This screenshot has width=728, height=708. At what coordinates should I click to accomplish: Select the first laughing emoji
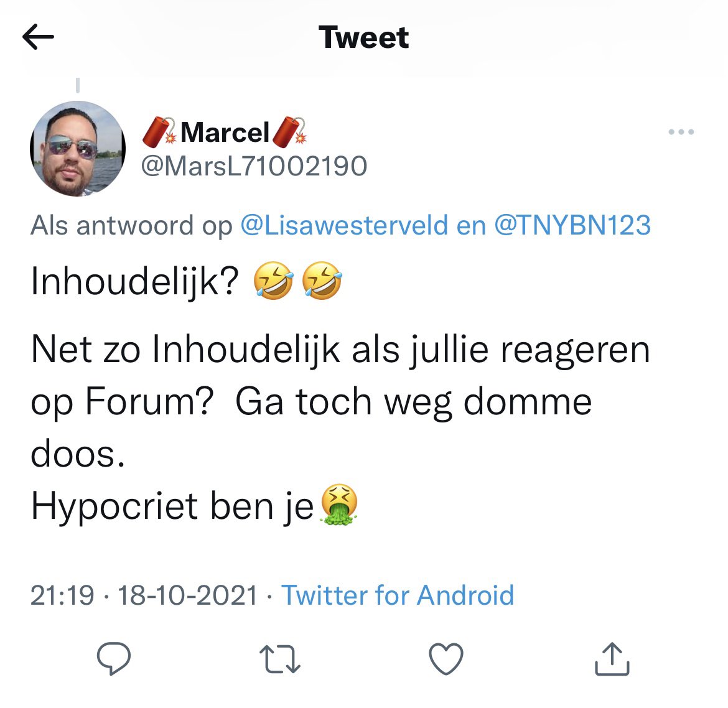pyautogui.click(x=273, y=281)
